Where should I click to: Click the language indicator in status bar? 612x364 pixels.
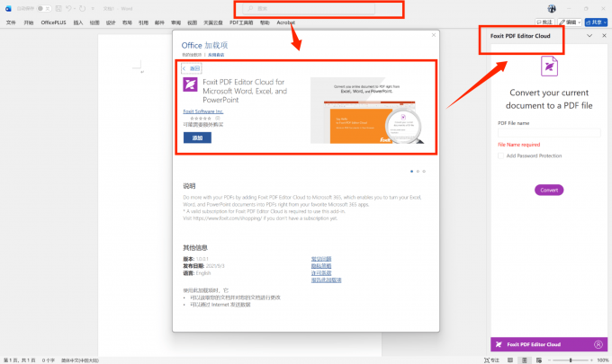tap(80, 360)
